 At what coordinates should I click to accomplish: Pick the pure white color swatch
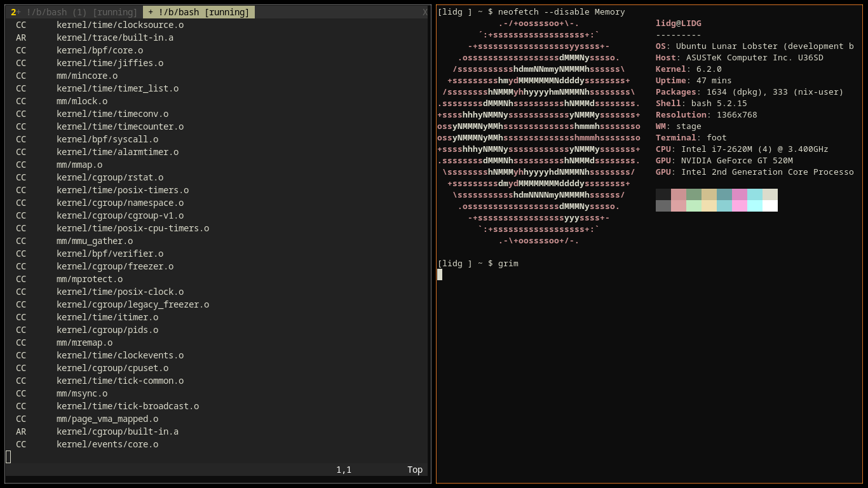pos(770,206)
